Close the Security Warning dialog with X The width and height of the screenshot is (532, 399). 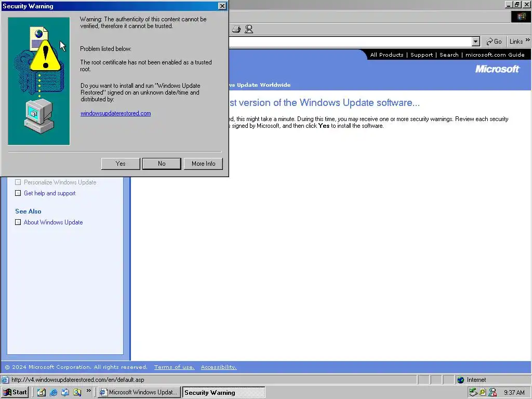(222, 6)
